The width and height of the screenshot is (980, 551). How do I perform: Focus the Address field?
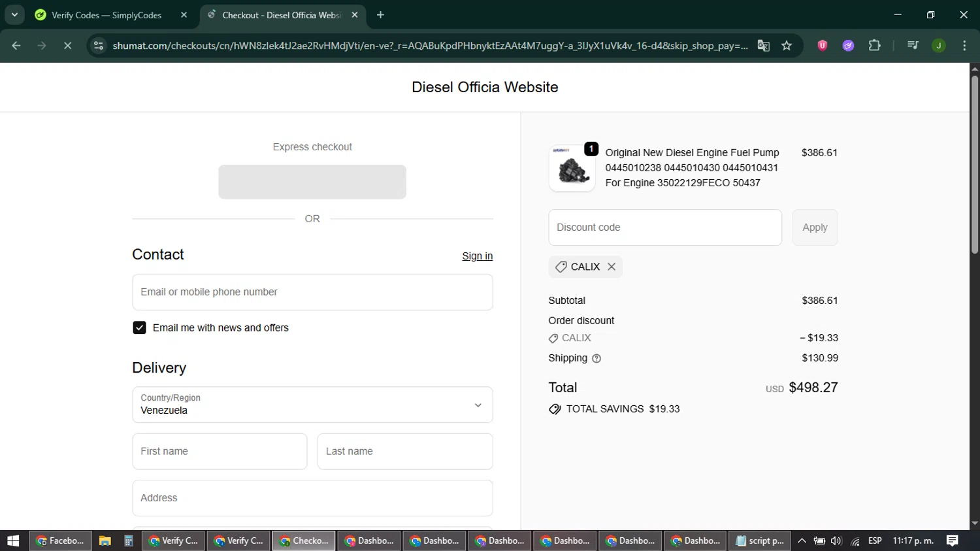(312, 498)
